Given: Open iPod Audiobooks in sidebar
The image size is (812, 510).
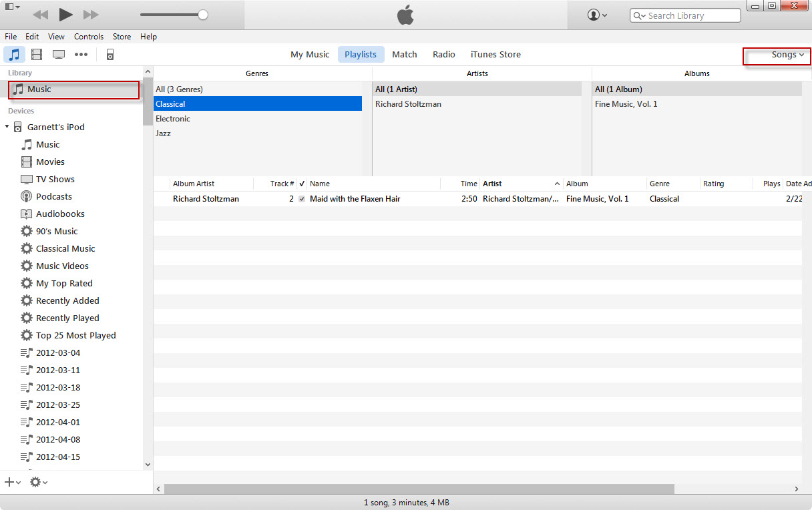Looking at the screenshot, I should pyautogui.click(x=60, y=214).
